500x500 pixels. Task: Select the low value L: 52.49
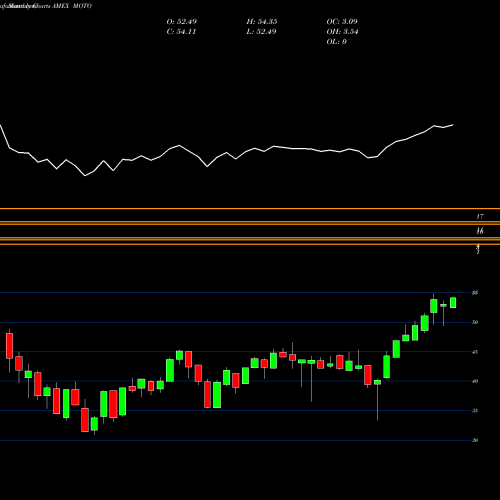(x=261, y=31)
